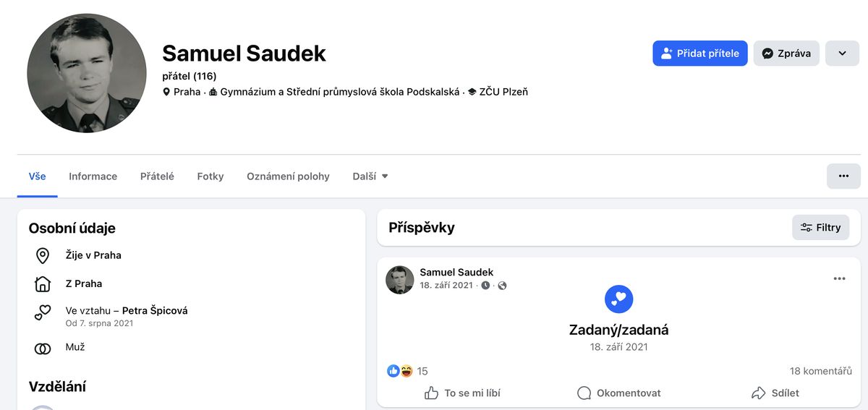Switch to the Informace tab
868x410 pixels.
point(93,176)
